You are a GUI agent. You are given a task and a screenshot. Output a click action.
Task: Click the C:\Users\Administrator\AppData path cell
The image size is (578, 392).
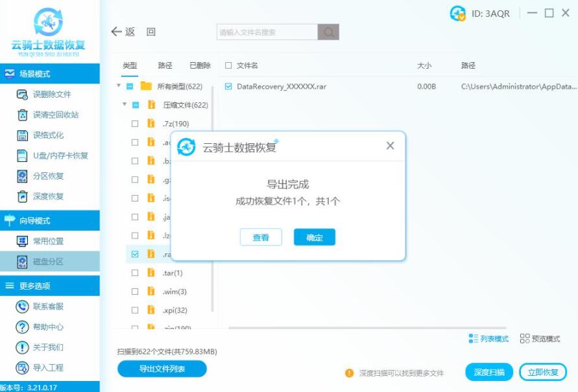click(519, 86)
